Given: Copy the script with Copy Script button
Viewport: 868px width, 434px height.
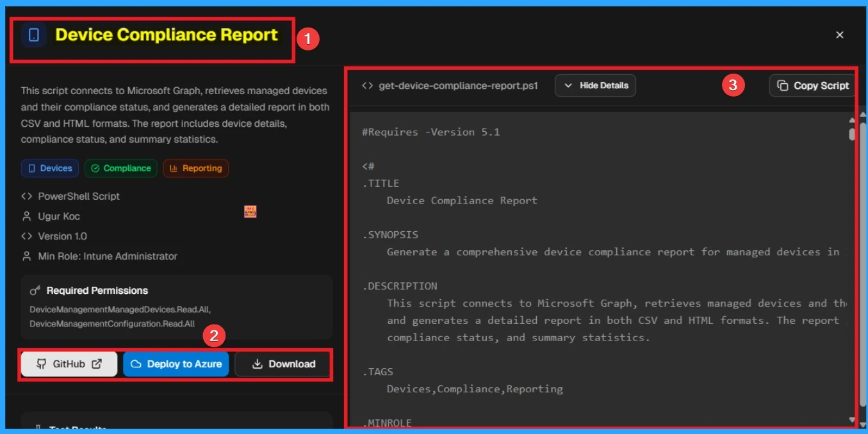Looking at the screenshot, I should coord(812,85).
